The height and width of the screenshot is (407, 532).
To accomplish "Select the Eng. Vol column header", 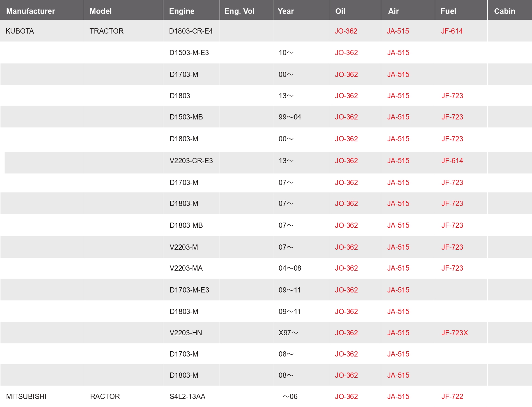I will point(239,11).
